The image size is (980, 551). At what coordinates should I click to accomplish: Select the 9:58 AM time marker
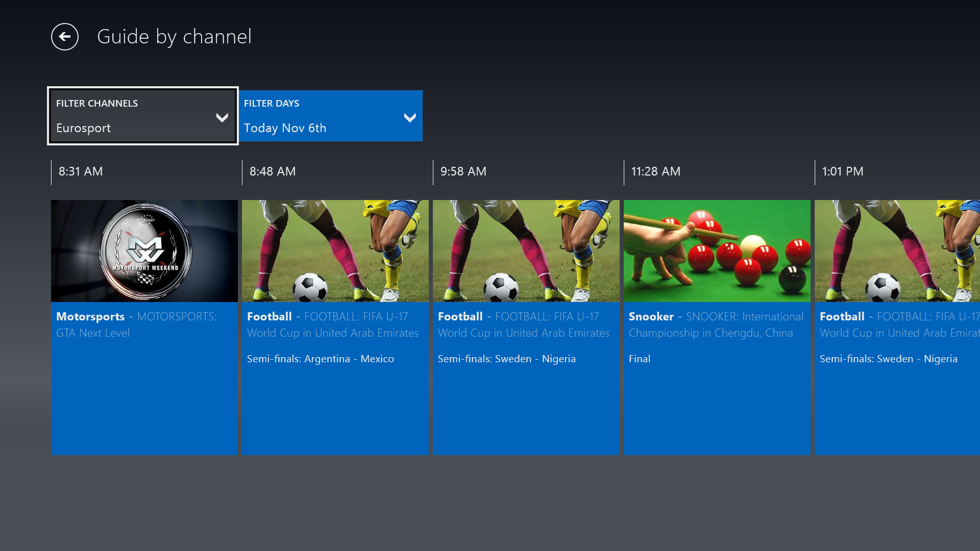pyautogui.click(x=463, y=172)
